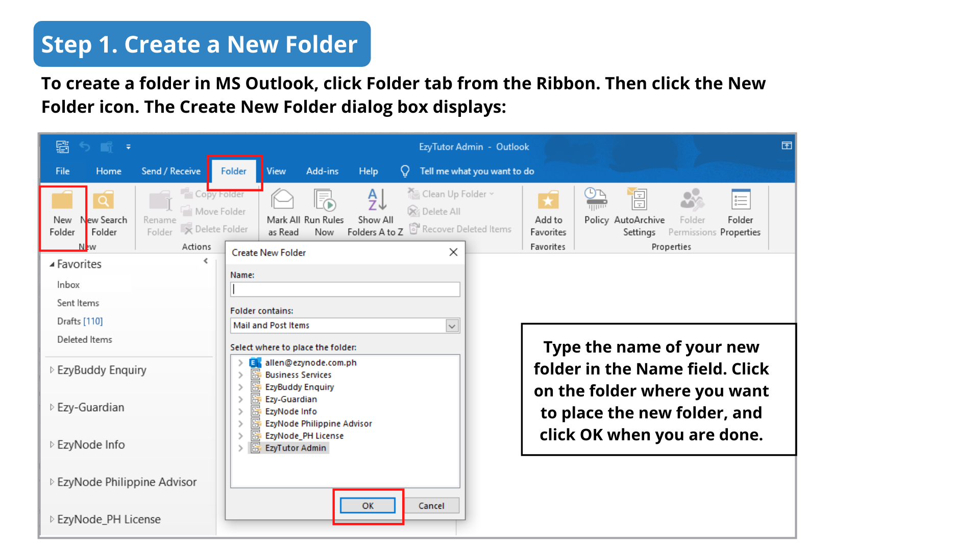The width and height of the screenshot is (980, 551).
Task: Expand EzyTutor Admin in folder tree
Action: [240, 448]
